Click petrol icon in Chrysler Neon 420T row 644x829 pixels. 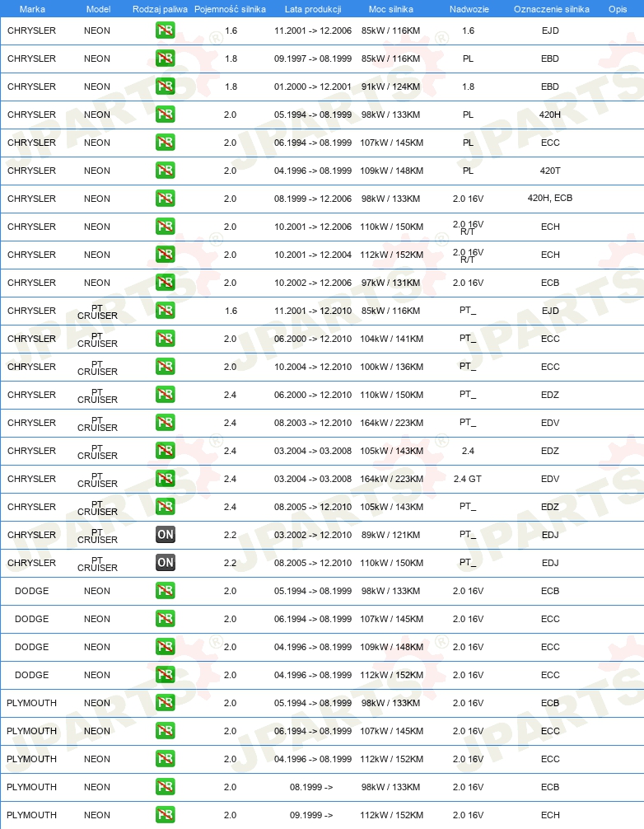pos(166,171)
